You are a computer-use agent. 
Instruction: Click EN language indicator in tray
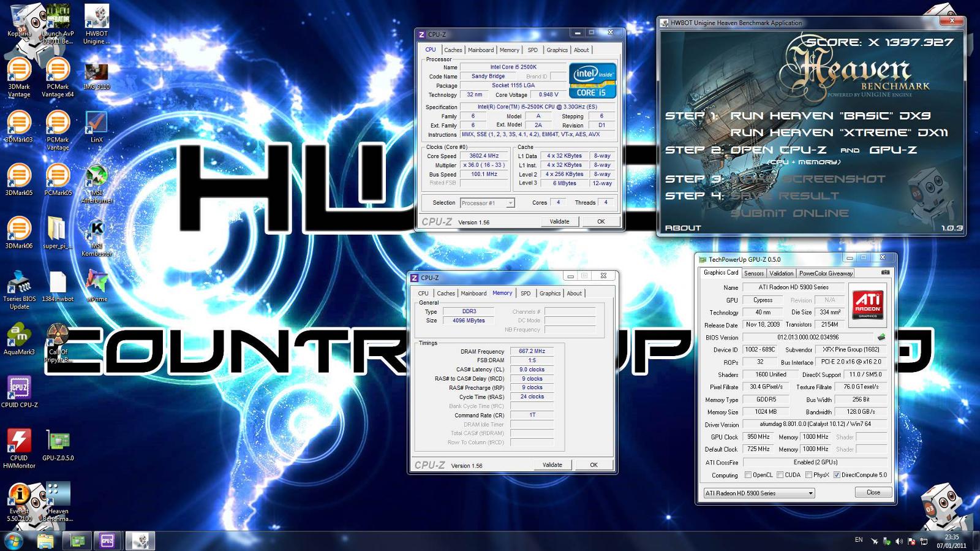[859, 540]
